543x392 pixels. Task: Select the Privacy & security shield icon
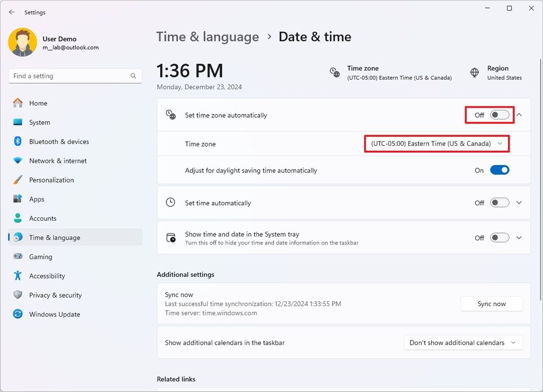[x=17, y=295]
